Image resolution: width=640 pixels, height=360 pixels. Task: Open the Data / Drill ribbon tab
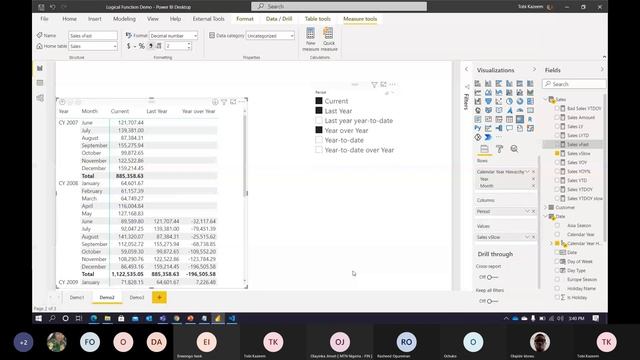[279, 19]
